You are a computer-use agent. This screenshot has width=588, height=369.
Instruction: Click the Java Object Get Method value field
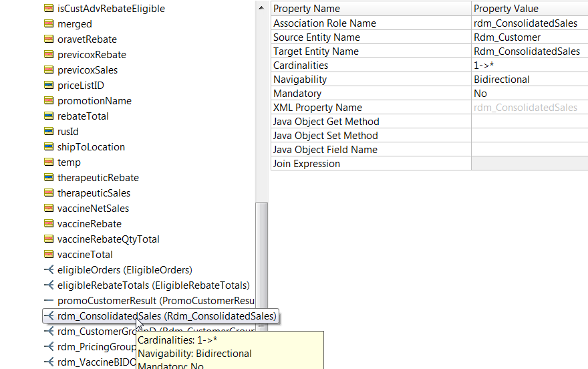(529, 122)
